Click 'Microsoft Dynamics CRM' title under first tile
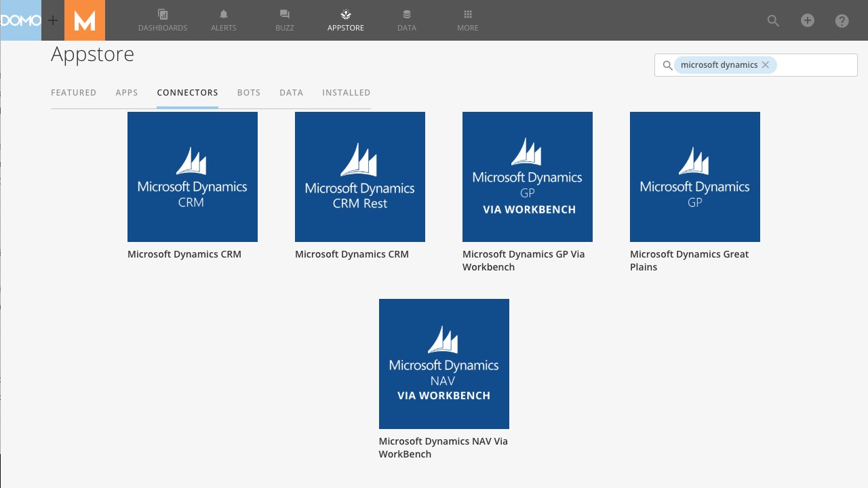 click(184, 254)
